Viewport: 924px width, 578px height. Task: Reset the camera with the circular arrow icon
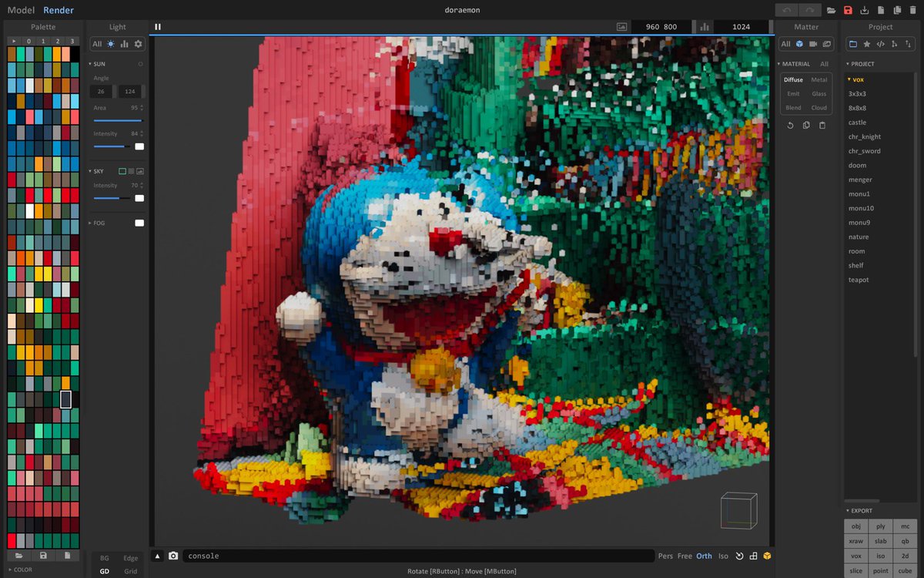pos(740,556)
